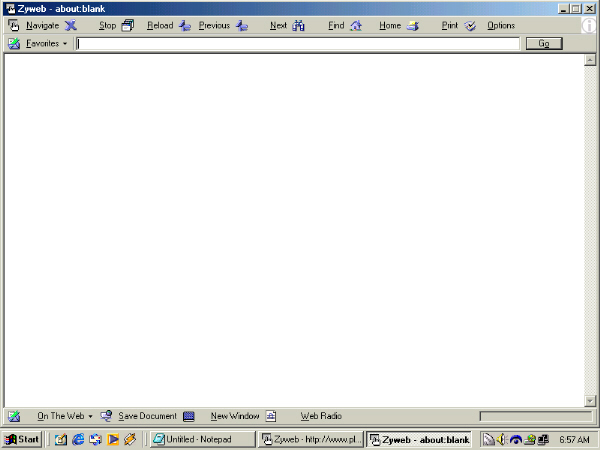Open the Windows Start menu

(22, 439)
